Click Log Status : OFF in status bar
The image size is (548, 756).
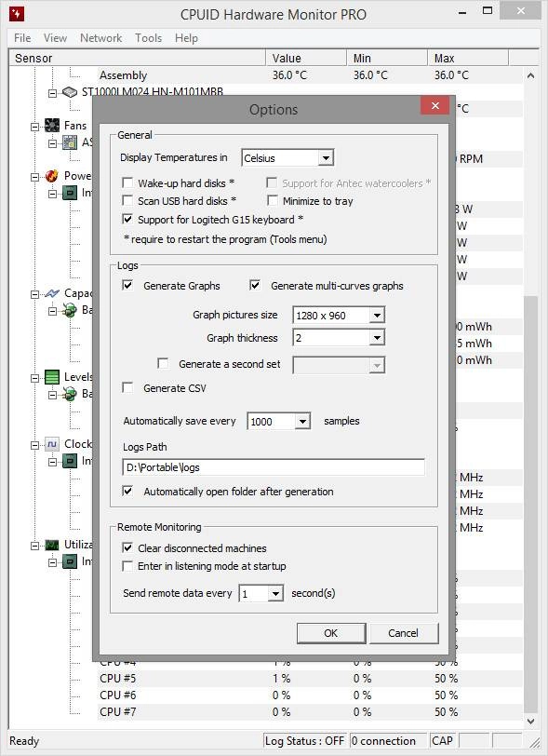[304, 740]
